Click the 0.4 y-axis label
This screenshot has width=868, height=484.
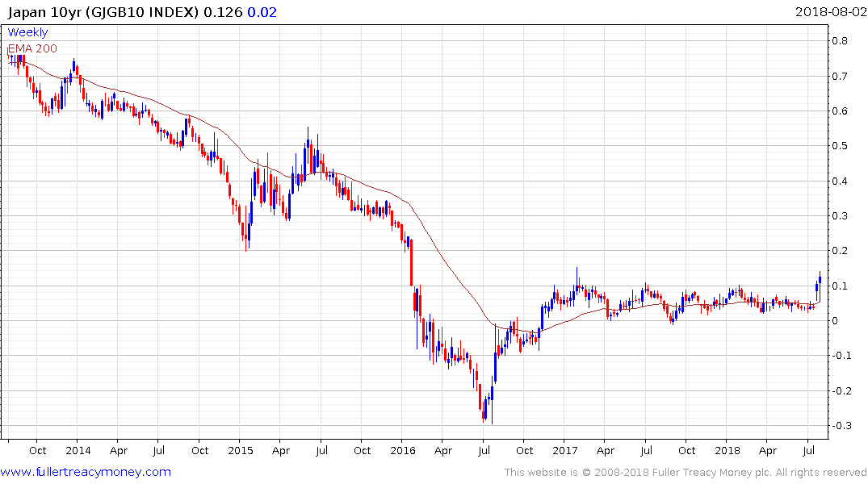840,181
